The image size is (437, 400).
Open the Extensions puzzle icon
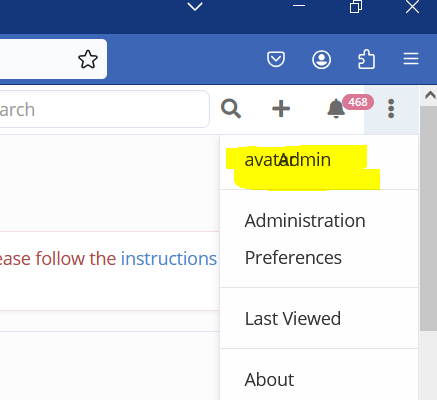click(x=366, y=59)
